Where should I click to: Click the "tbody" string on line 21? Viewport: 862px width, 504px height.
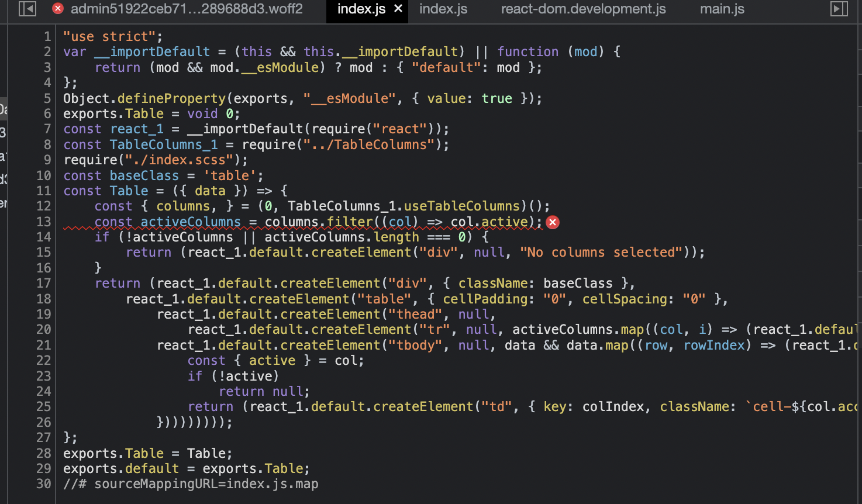tap(415, 345)
